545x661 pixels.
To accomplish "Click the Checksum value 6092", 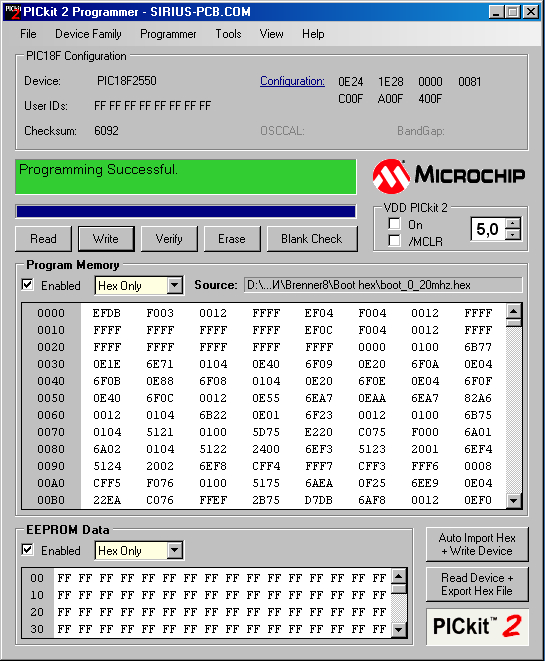I will (x=106, y=131).
